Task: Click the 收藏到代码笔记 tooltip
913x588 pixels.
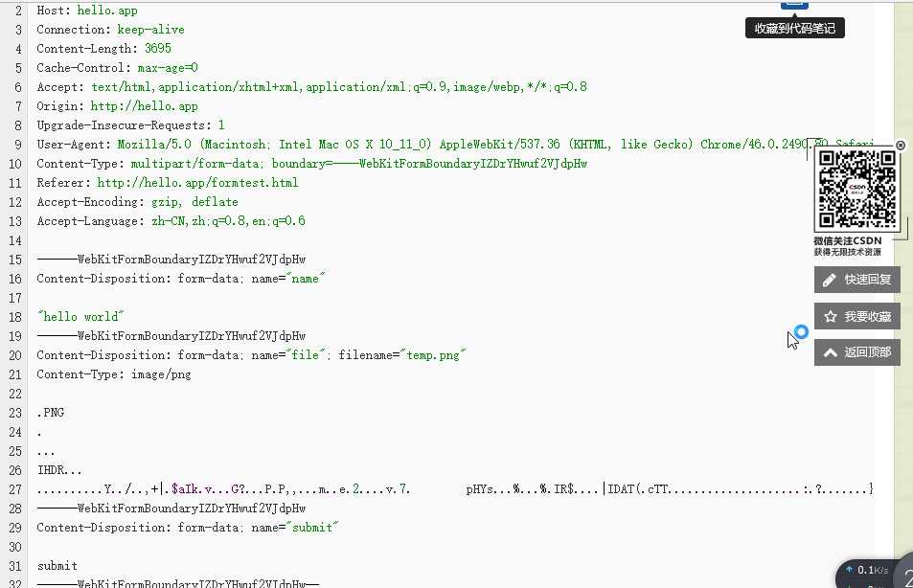Action: coord(795,28)
